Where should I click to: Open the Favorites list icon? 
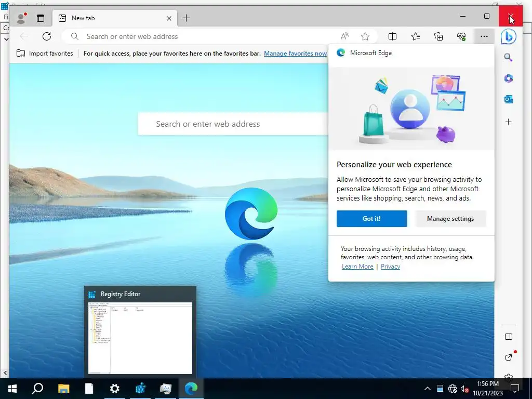click(x=415, y=36)
